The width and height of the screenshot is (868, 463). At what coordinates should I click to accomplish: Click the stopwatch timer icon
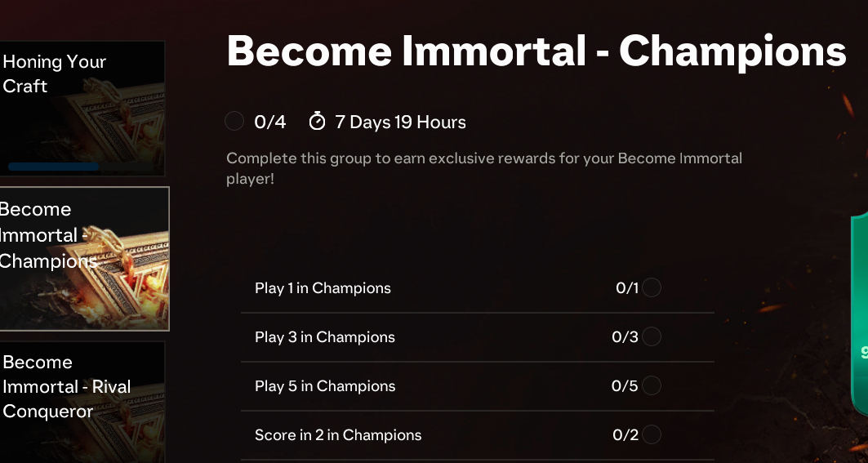click(317, 122)
